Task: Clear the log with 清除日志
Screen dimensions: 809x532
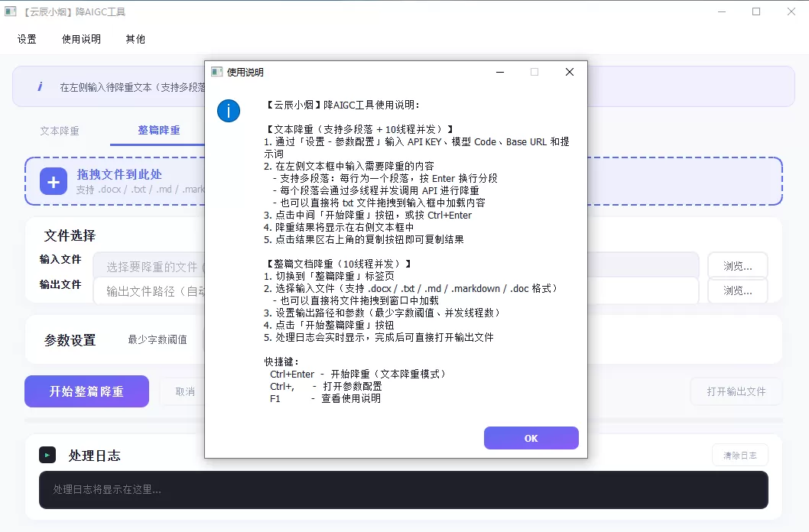Action: tap(740, 456)
